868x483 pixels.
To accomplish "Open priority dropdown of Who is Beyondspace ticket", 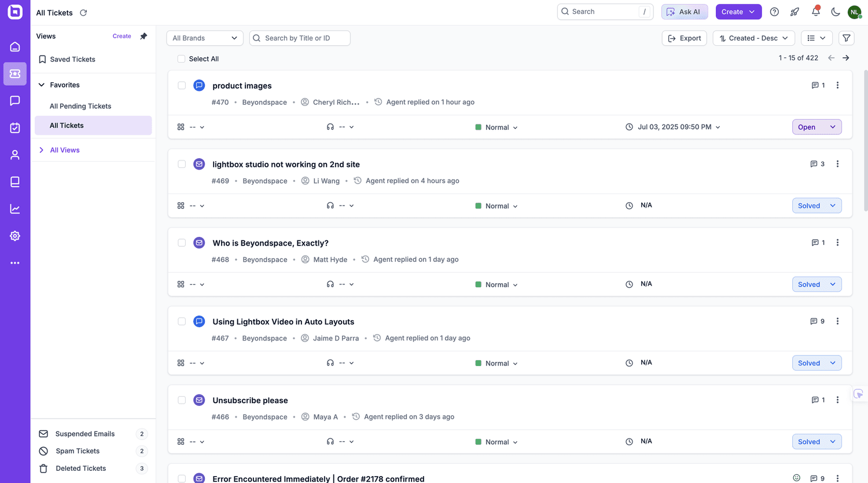I will tap(496, 284).
